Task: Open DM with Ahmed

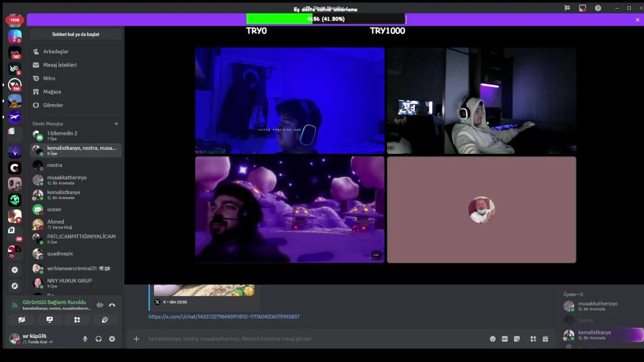Action: [75, 224]
